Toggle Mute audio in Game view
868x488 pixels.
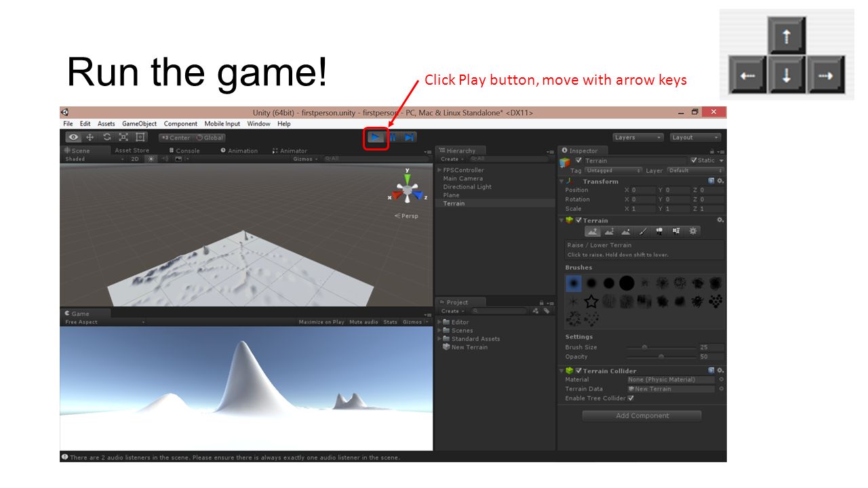pos(363,322)
